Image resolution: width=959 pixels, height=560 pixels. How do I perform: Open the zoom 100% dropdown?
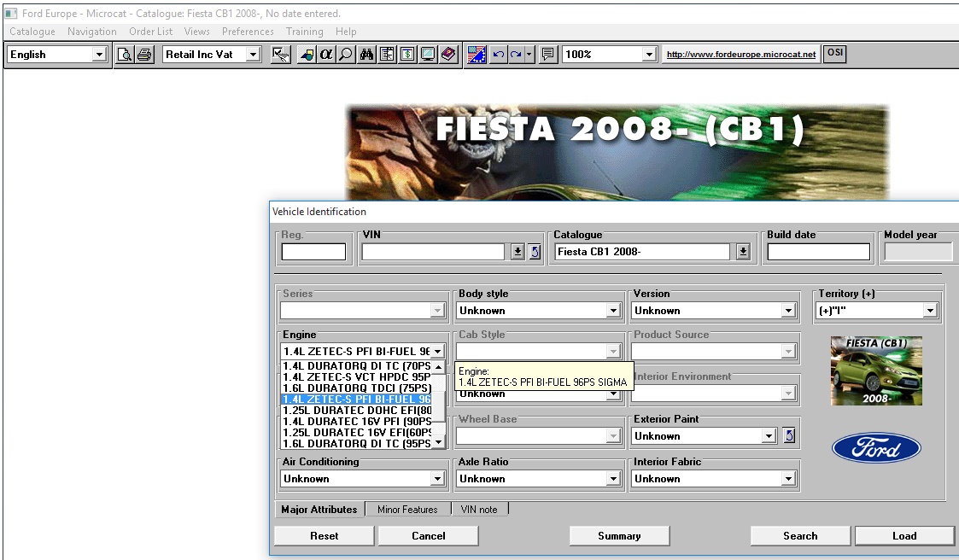point(649,55)
